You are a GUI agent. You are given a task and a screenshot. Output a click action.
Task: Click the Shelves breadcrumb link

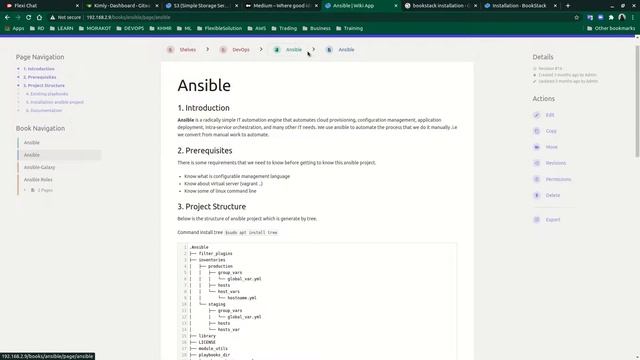pos(188,50)
